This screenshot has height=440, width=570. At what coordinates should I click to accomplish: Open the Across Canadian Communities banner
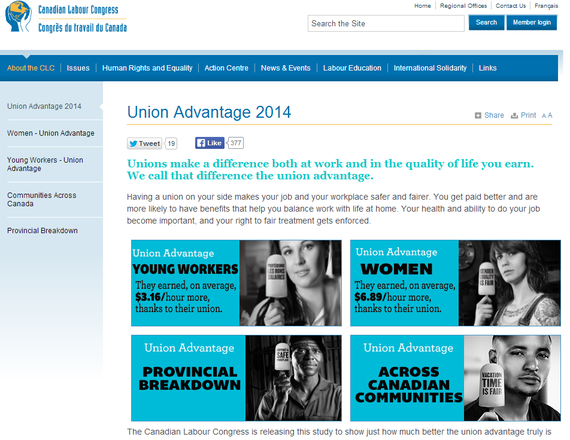point(455,378)
